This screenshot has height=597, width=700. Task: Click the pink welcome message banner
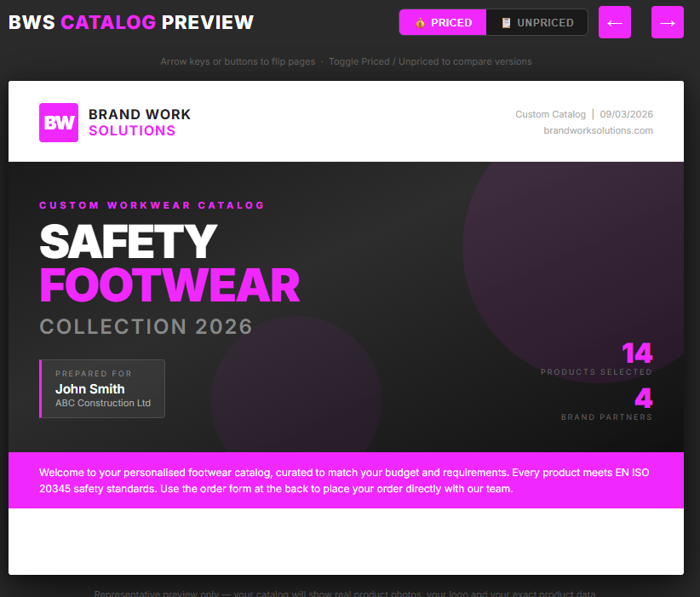[346, 480]
